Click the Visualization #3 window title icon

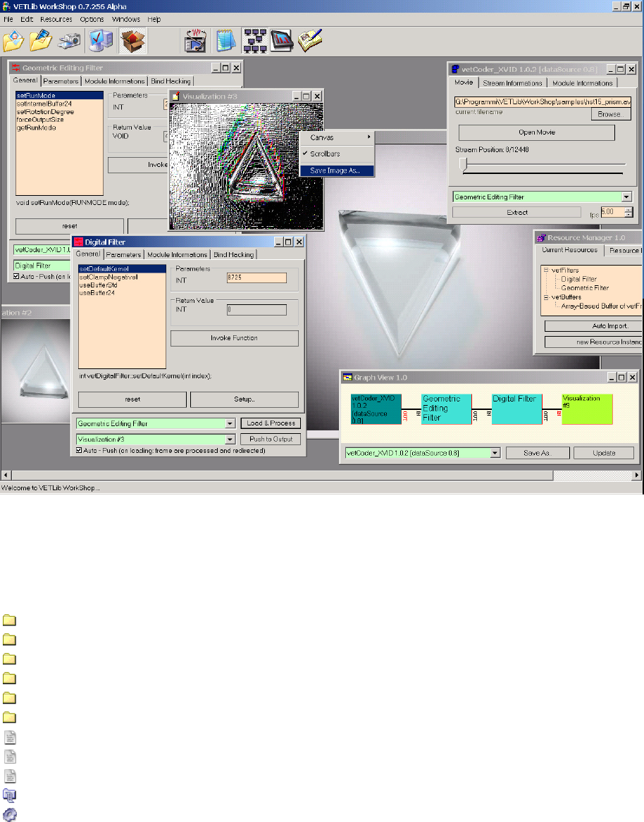[176, 96]
